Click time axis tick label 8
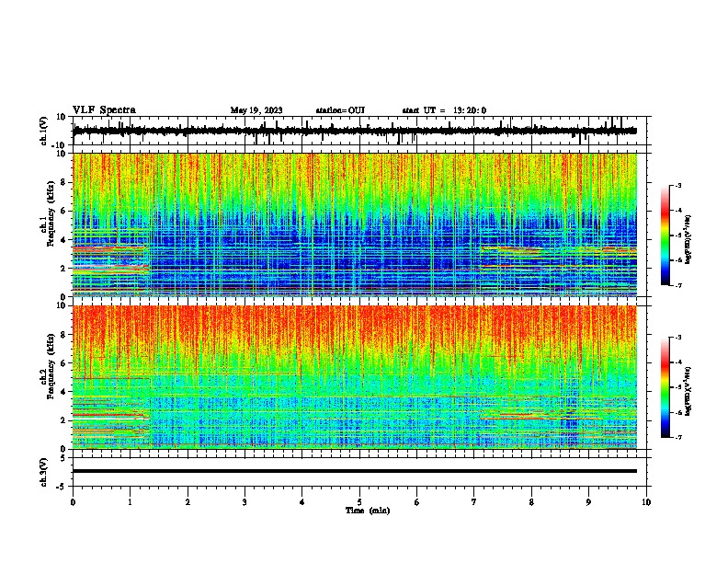 pos(531,502)
